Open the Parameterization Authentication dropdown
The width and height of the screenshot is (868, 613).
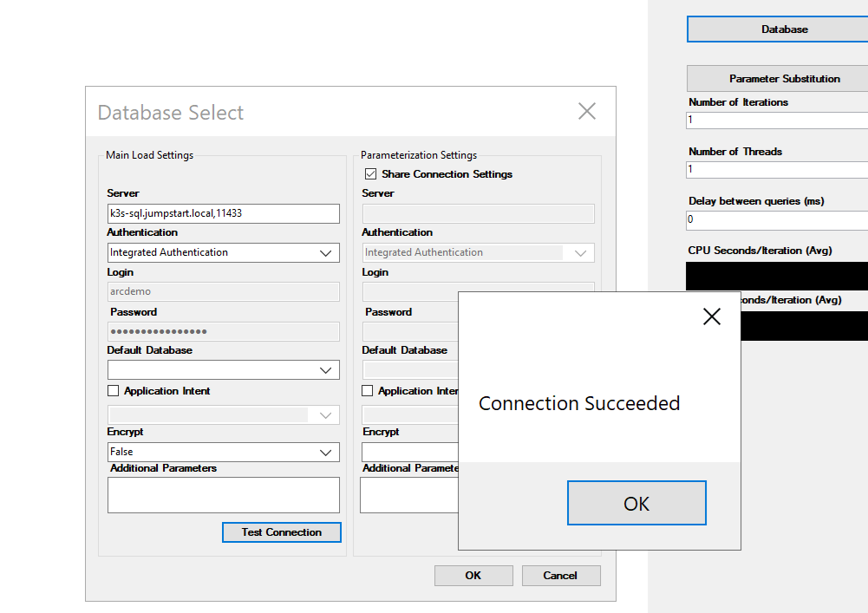point(479,252)
